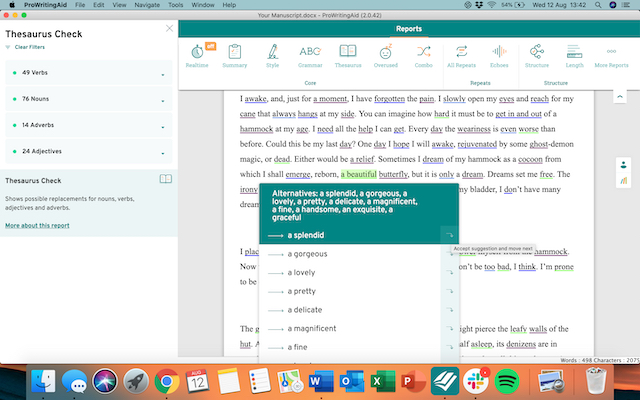
Task: Open Spotify from the Dock
Action: 507,381
